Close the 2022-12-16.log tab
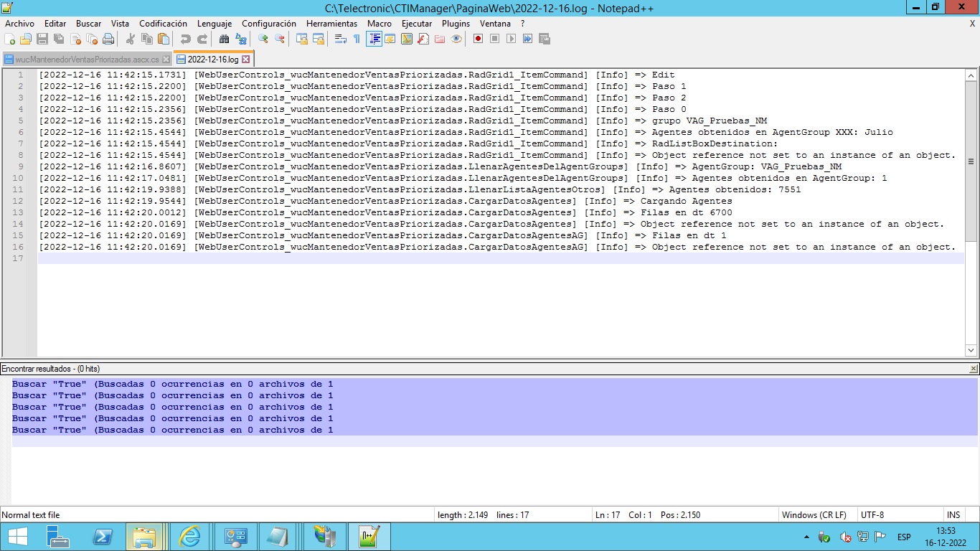980x551 pixels. [246, 60]
